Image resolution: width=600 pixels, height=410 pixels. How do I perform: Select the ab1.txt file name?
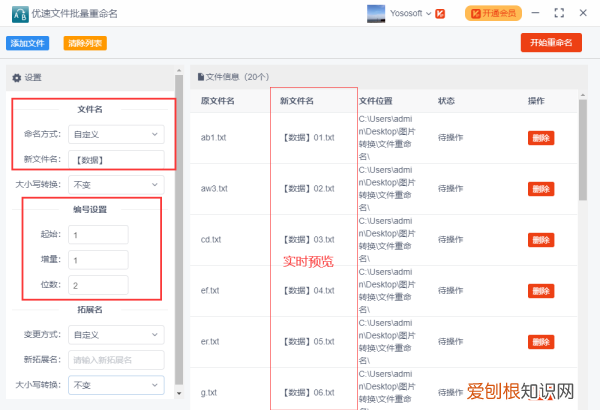(x=214, y=138)
